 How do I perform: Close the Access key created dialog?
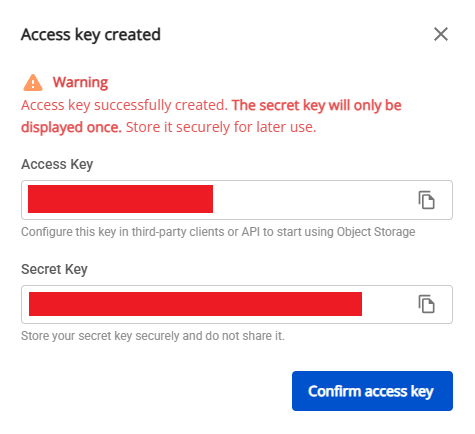[x=441, y=34]
